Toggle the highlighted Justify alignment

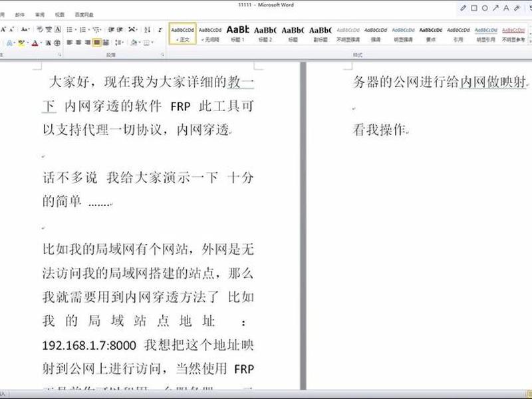pyautogui.click(x=96, y=43)
